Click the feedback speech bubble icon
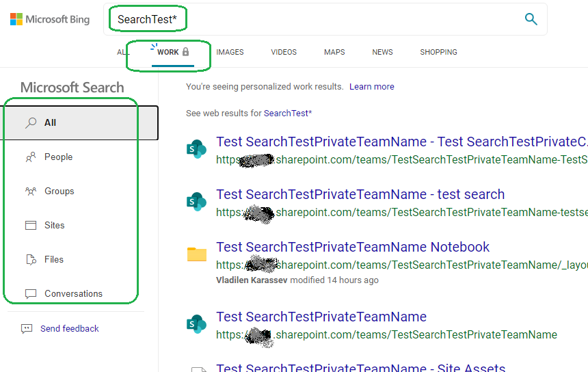 coord(27,329)
